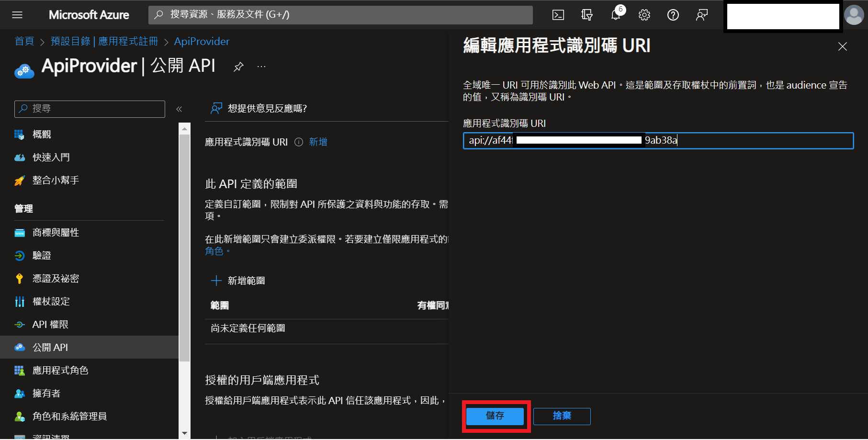Open the feedback icon in the top bar
Screen dimensions: 868x440
click(x=702, y=15)
